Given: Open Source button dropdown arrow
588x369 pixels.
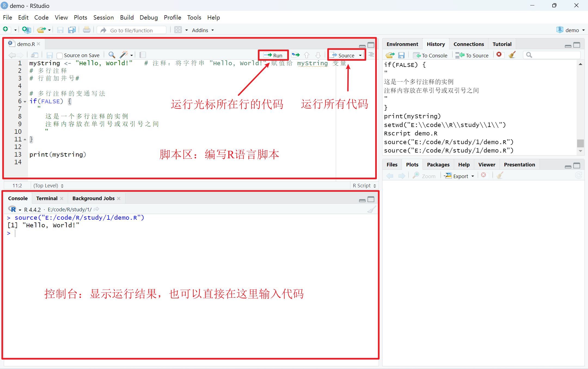Looking at the screenshot, I should pyautogui.click(x=360, y=55).
